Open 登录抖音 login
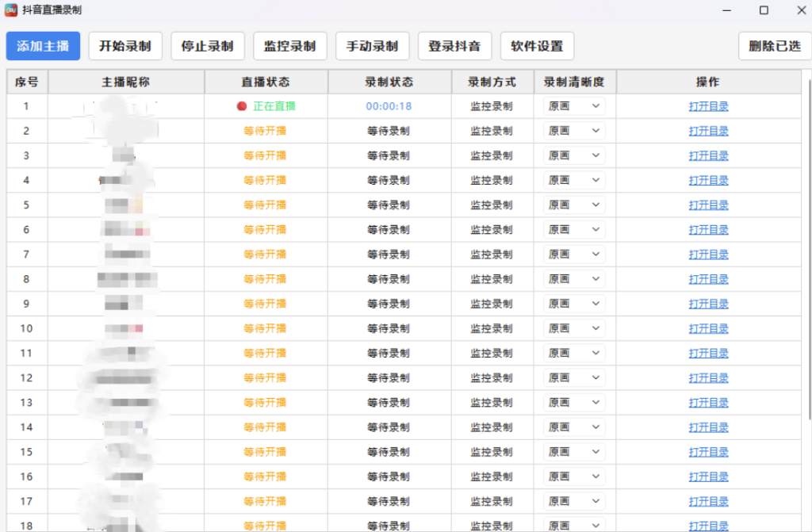Viewport: 812px width, 532px height. (454, 46)
